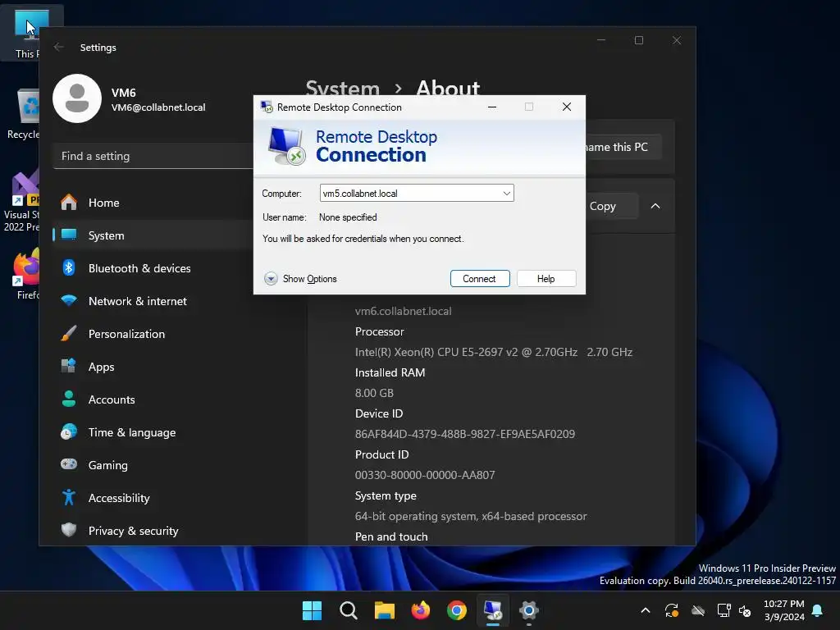Collapse the device specifications section chevron
Image resolution: width=840 pixels, height=630 pixels.
point(655,206)
